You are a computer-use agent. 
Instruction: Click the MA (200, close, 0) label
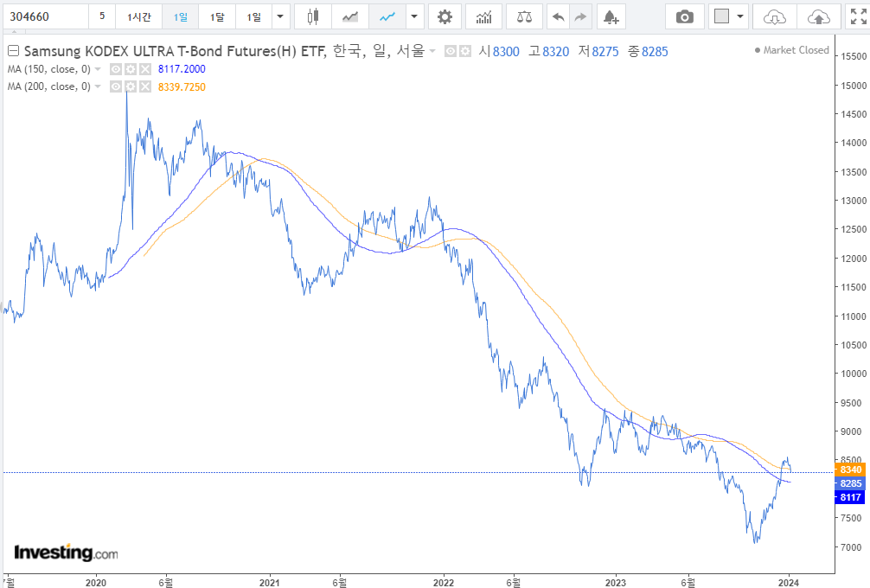click(48, 87)
